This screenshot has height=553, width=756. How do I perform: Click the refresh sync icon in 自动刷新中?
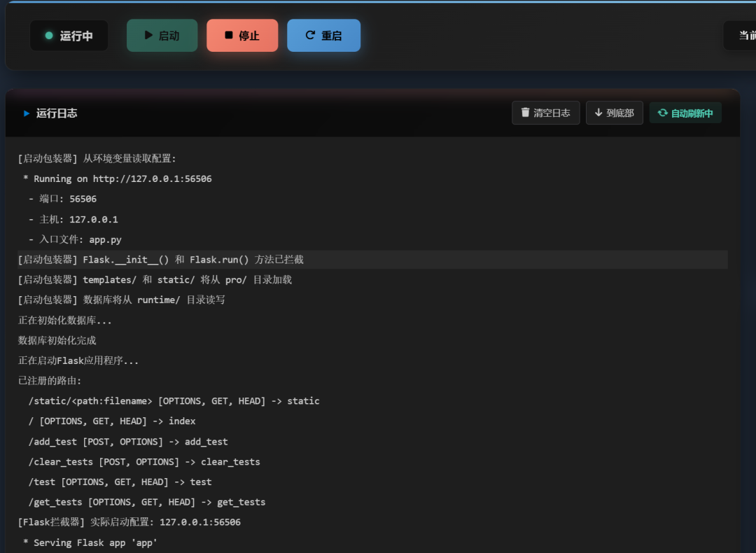(x=662, y=112)
